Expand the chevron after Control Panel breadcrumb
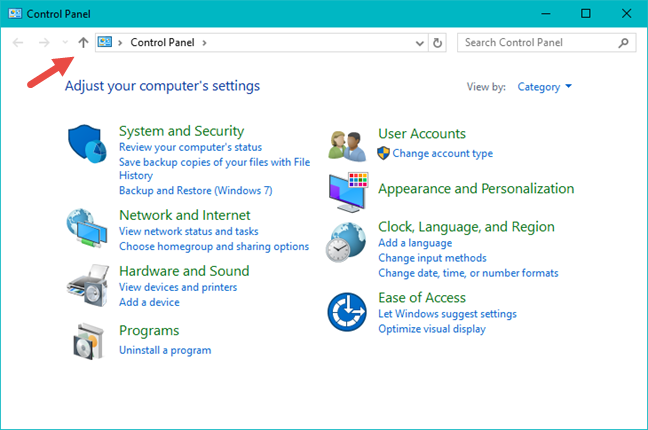This screenshot has height=430, width=648. tap(205, 43)
